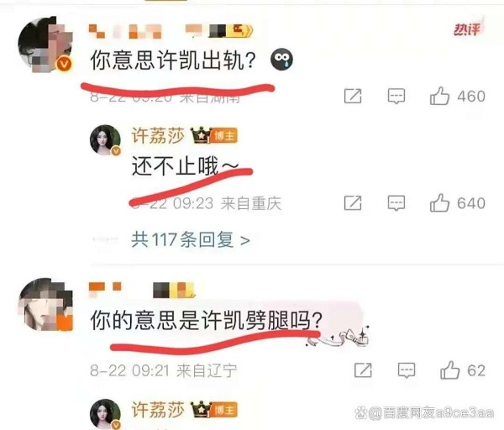Image resolution: width=504 pixels, height=430 pixels.
Task: Like the comment with 460 likes
Action: coord(439,96)
